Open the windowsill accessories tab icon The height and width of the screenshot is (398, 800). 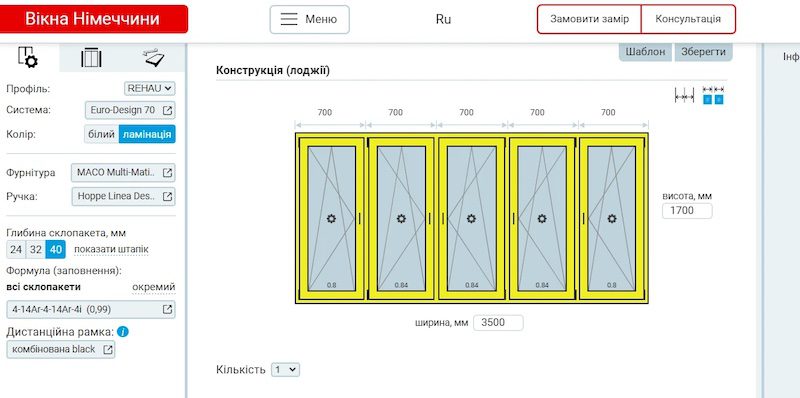pos(154,57)
